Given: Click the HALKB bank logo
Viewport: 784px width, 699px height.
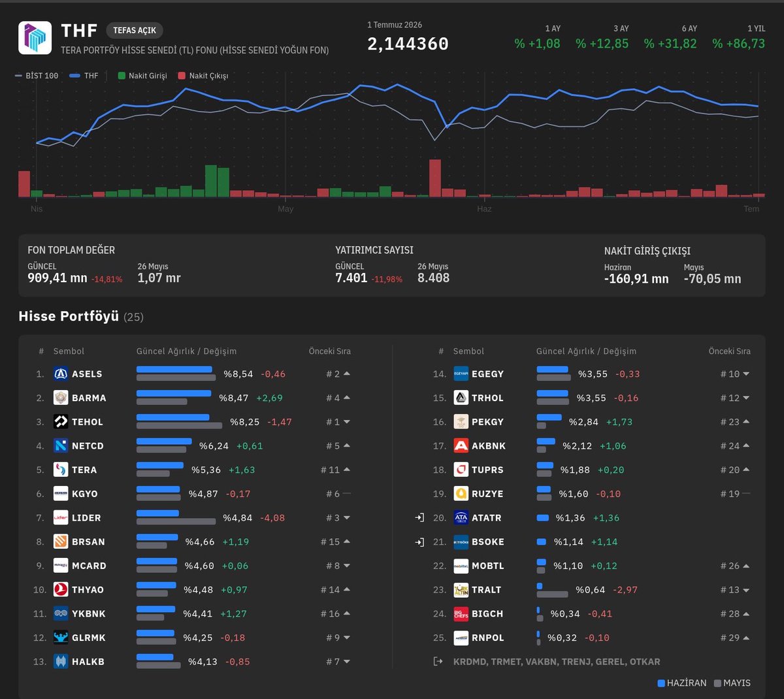Looking at the screenshot, I should click(x=61, y=661).
